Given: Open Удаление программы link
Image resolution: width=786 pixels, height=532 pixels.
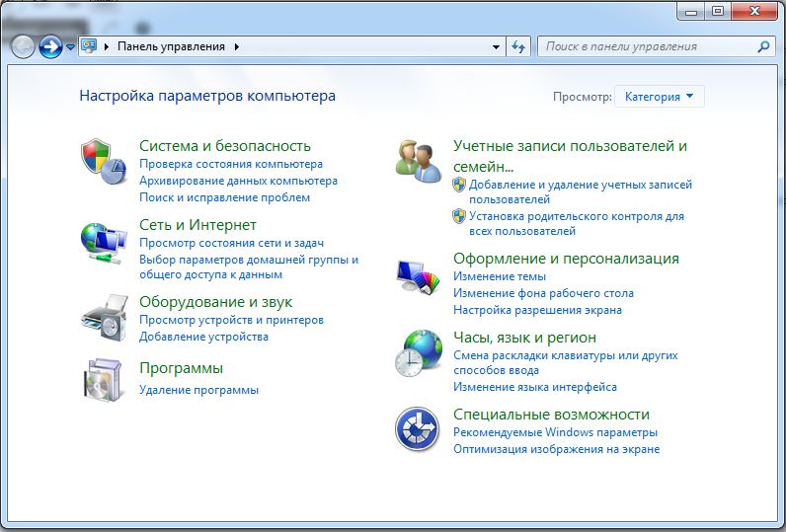Looking at the screenshot, I should click(198, 390).
